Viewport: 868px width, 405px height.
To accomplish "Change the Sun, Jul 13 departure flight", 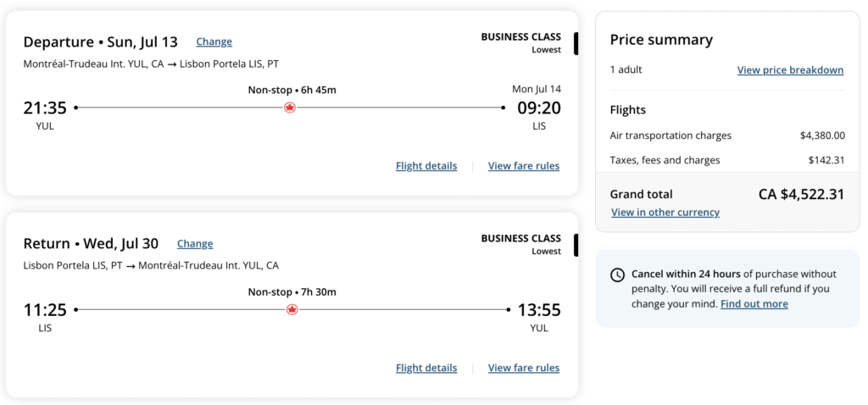I will pos(214,42).
